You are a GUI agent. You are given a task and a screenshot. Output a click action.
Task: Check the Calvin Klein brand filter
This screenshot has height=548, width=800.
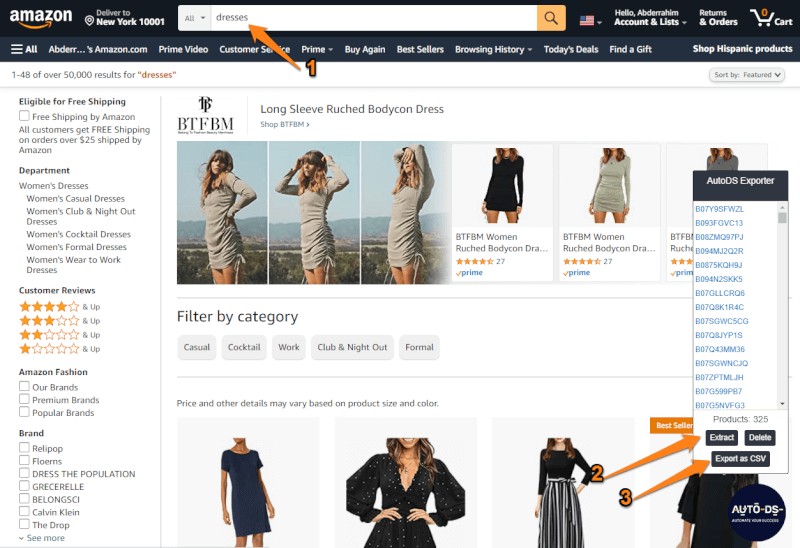(24, 511)
